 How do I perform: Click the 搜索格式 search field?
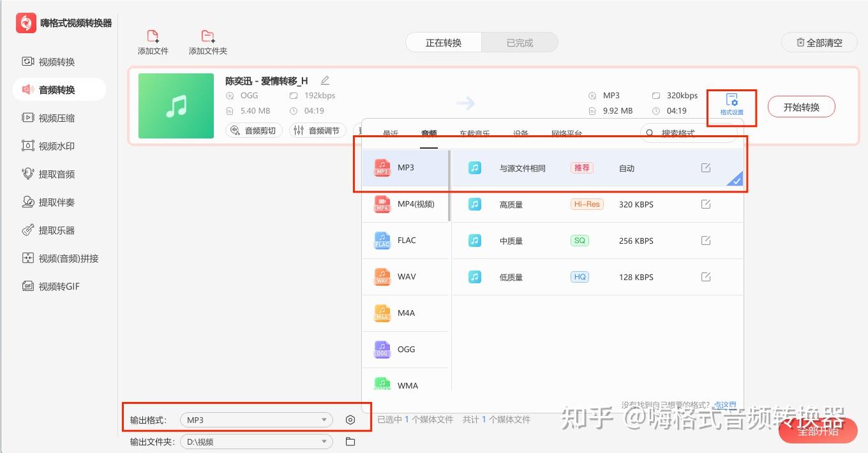pyautogui.click(x=689, y=133)
